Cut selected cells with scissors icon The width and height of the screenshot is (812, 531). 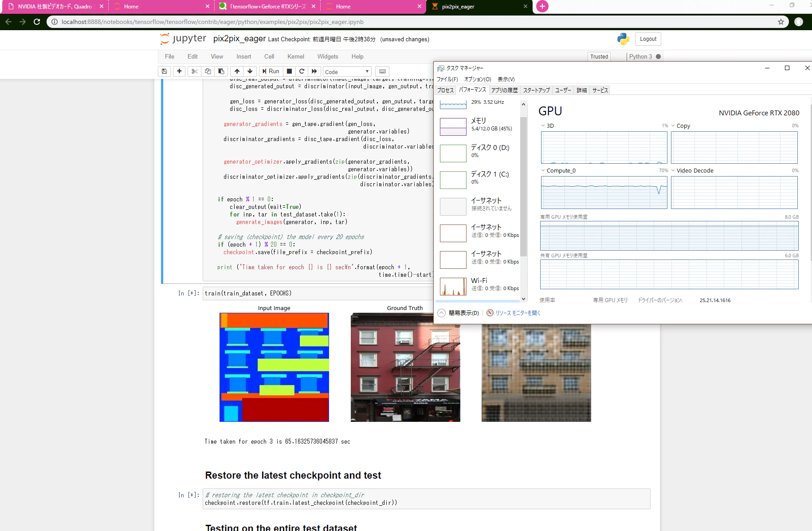coord(194,71)
